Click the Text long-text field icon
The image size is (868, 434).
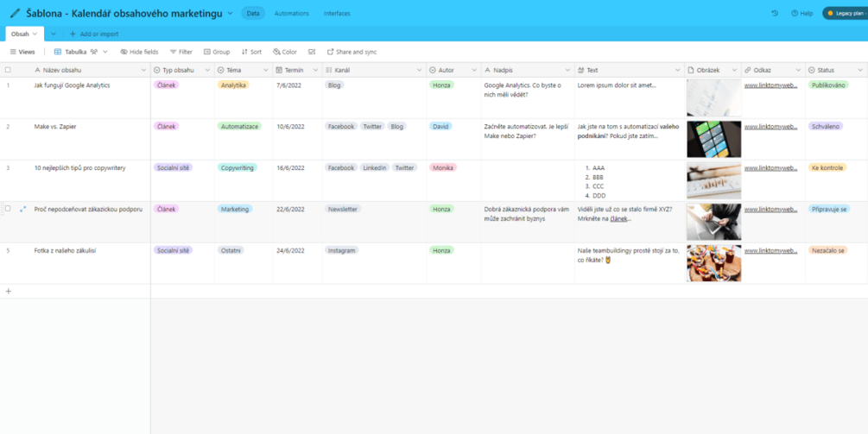[x=580, y=70]
